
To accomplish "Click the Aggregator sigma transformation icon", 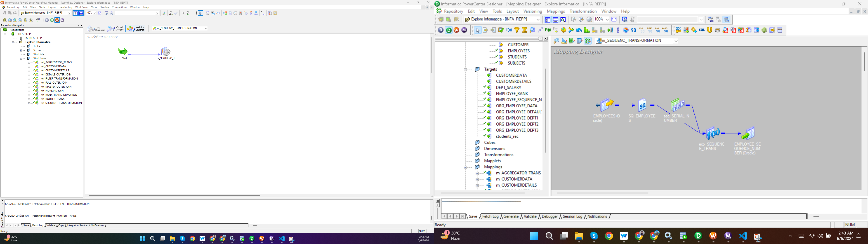I will [525, 30].
